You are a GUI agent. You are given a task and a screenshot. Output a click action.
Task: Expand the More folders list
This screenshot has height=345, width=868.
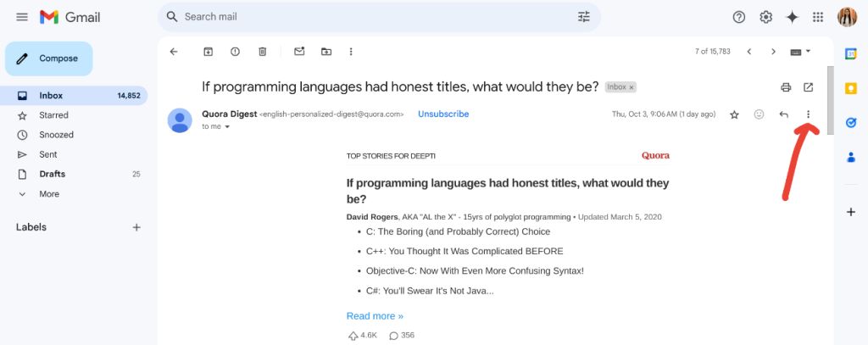click(49, 194)
